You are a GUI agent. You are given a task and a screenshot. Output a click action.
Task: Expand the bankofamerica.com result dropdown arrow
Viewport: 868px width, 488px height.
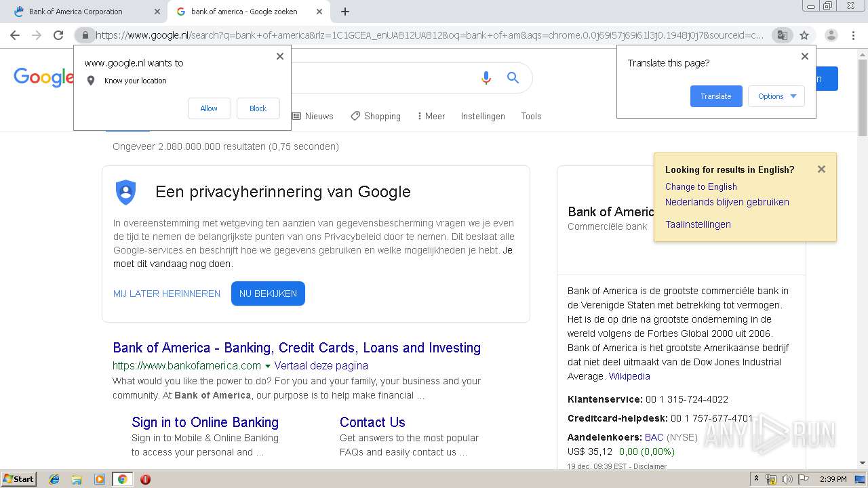click(x=268, y=366)
